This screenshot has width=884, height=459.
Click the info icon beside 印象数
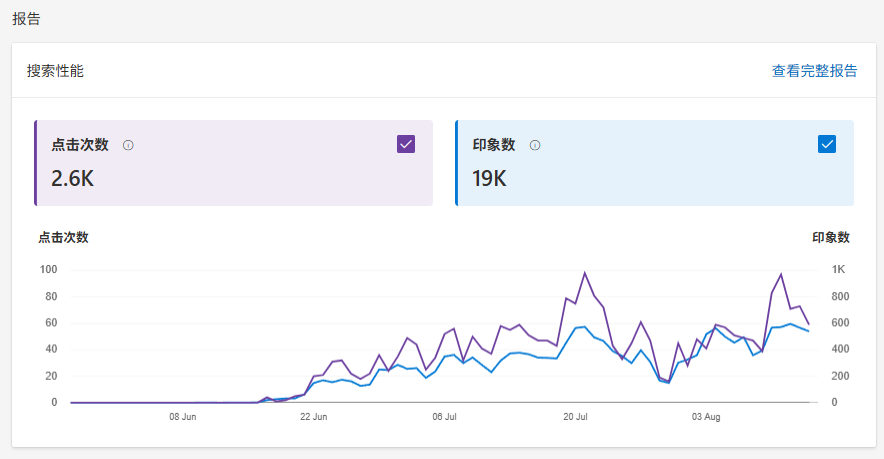[535, 145]
